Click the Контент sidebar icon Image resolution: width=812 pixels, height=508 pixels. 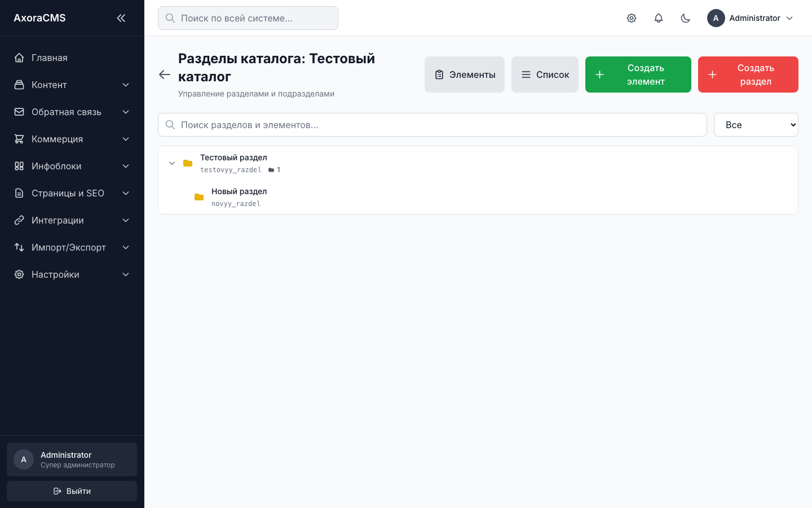pos(19,85)
